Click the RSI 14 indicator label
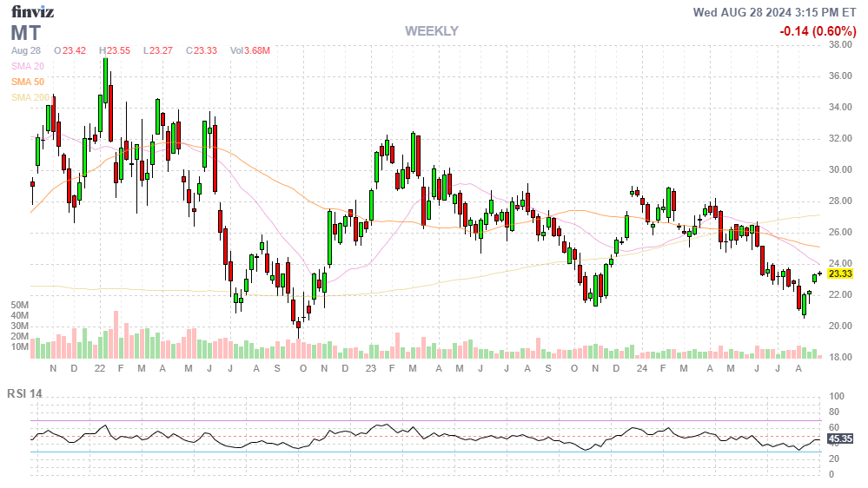This screenshot has width=868, height=488. (x=24, y=393)
